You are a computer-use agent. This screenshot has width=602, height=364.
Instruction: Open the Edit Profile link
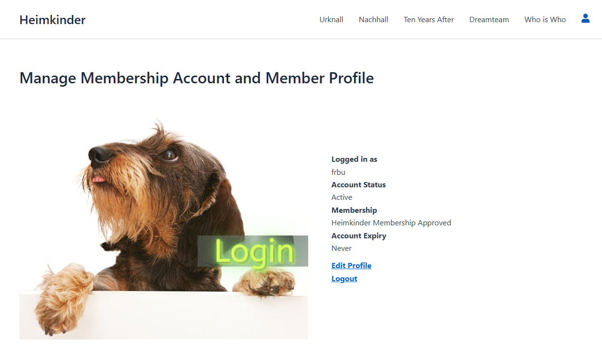click(x=351, y=266)
